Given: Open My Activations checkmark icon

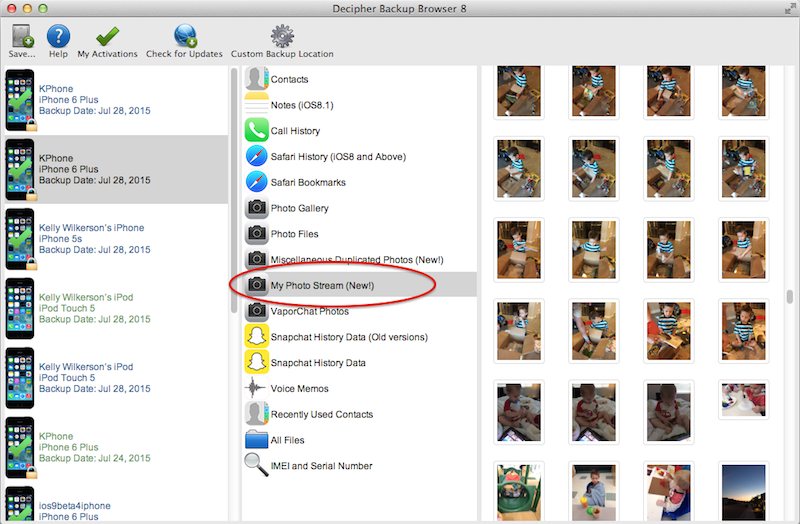Looking at the screenshot, I should pyautogui.click(x=107, y=36).
